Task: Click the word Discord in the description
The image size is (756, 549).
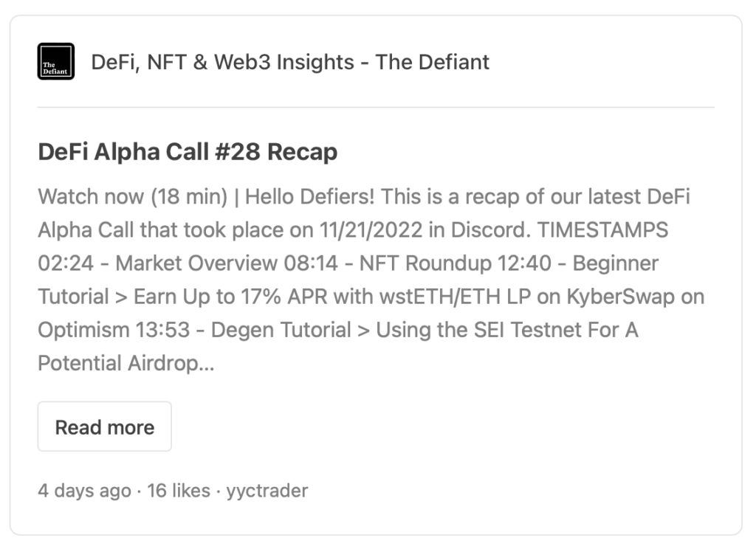Action: 490,230
